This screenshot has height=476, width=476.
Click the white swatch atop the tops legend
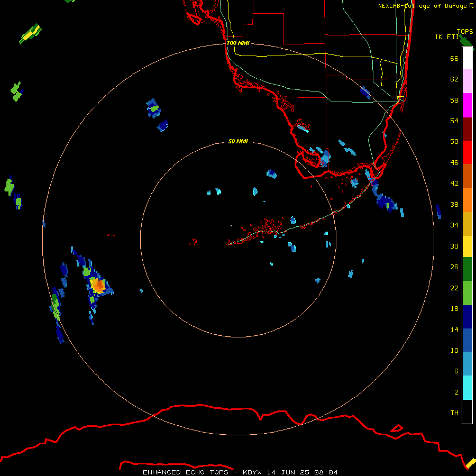click(467, 58)
